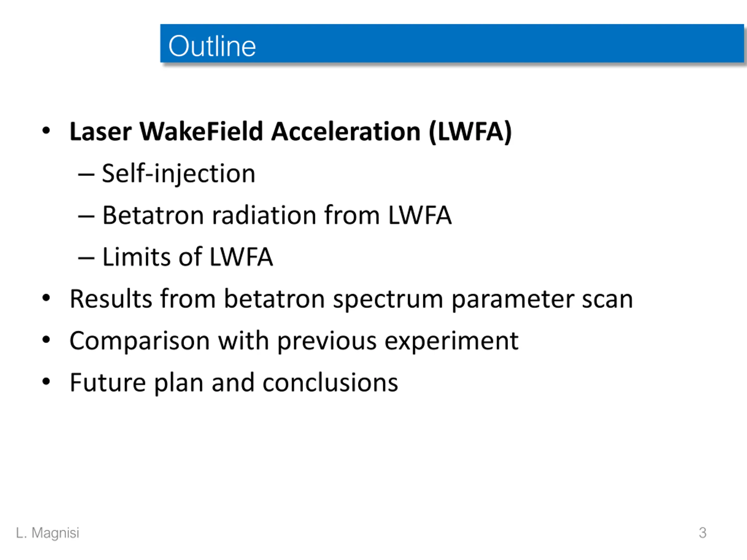Click bullet dot before Comparison with previous
747x560 pixels.
(x=46, y=340)
